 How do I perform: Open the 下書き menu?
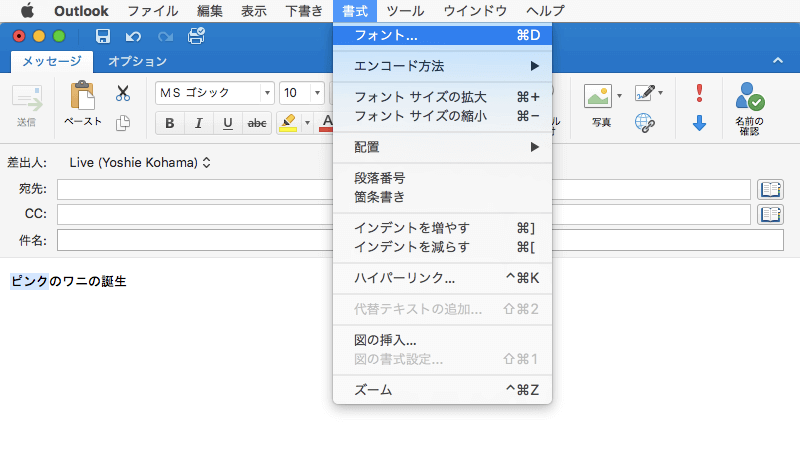[x=304, y=11]
